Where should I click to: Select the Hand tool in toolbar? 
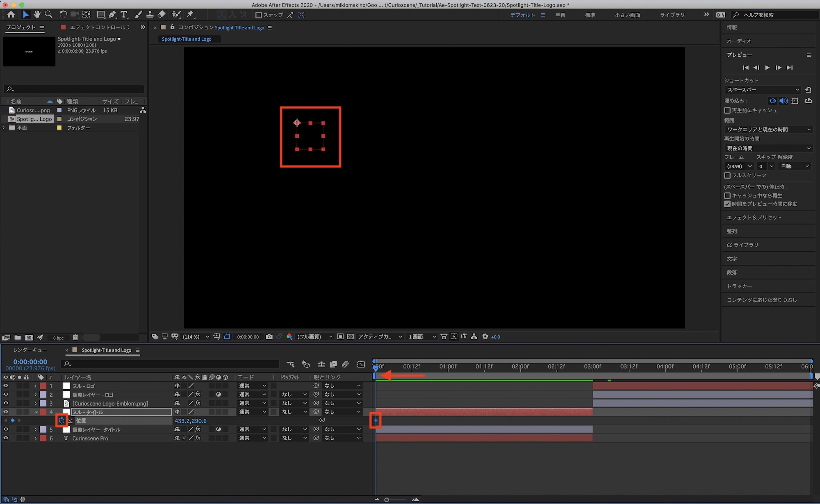(x=37, y=14)
